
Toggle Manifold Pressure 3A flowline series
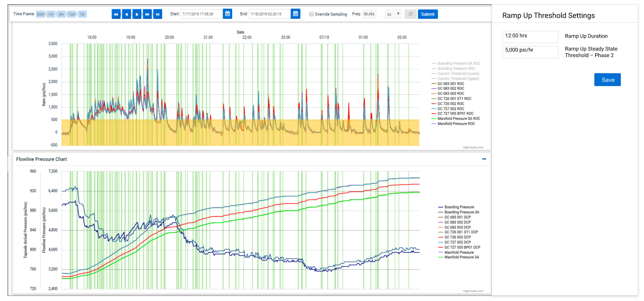coord(459,257)
